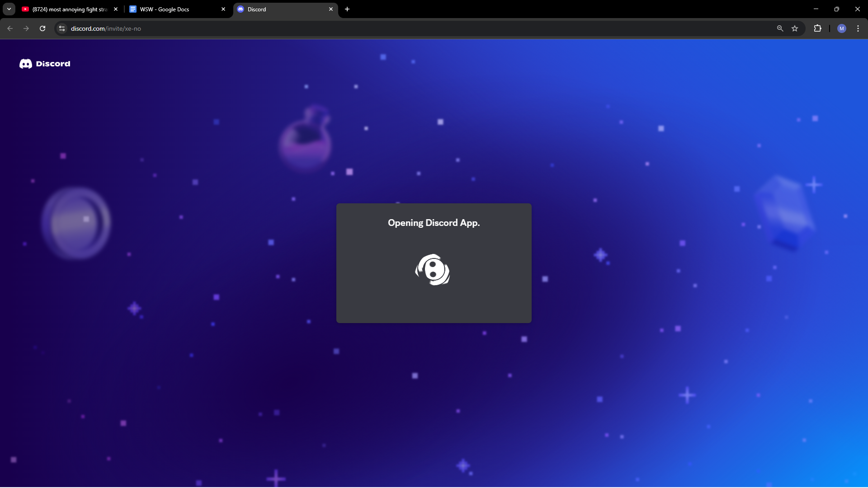Image resolution: width=868 pixels, height=488 pixels.
Task: Click the spinning Discord loading icon
Action: (x=433, y=270)
